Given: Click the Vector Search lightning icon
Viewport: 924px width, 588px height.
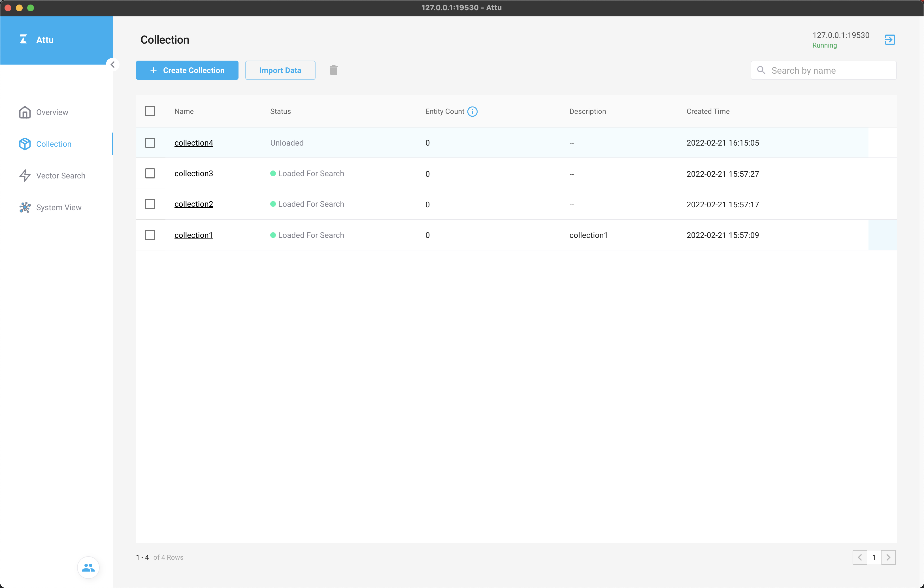Looking at the screenshot, I should [25, 175].
